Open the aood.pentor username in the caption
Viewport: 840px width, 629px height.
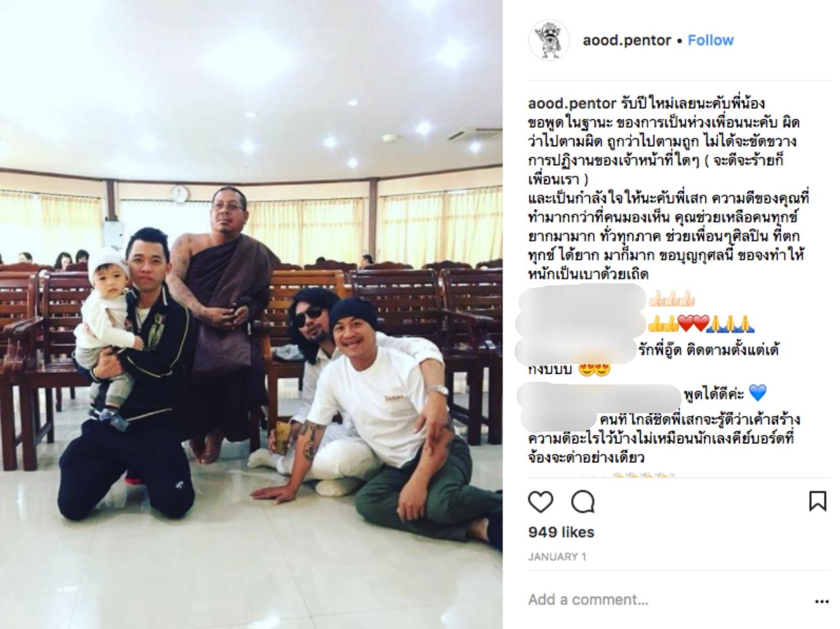[x=572, y=104]
